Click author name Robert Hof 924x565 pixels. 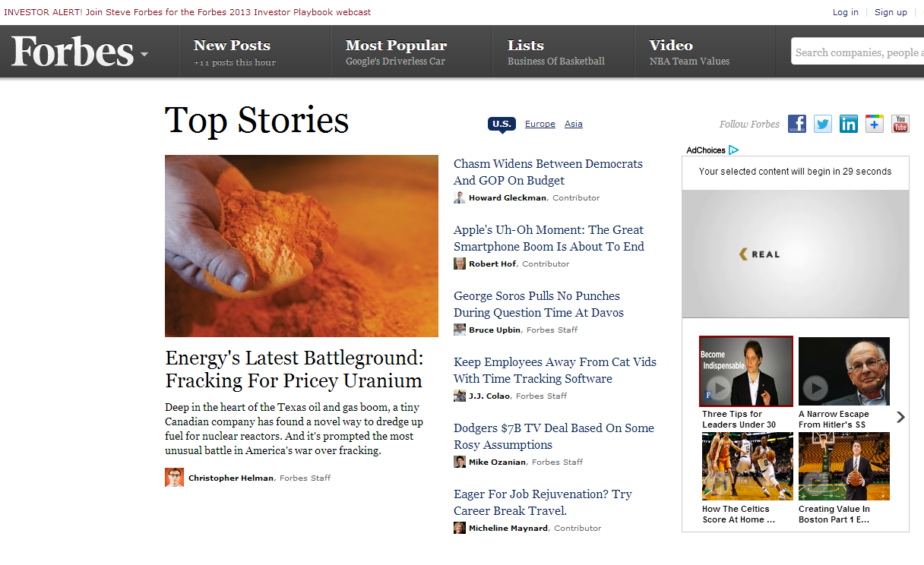[x=492, y=264]
